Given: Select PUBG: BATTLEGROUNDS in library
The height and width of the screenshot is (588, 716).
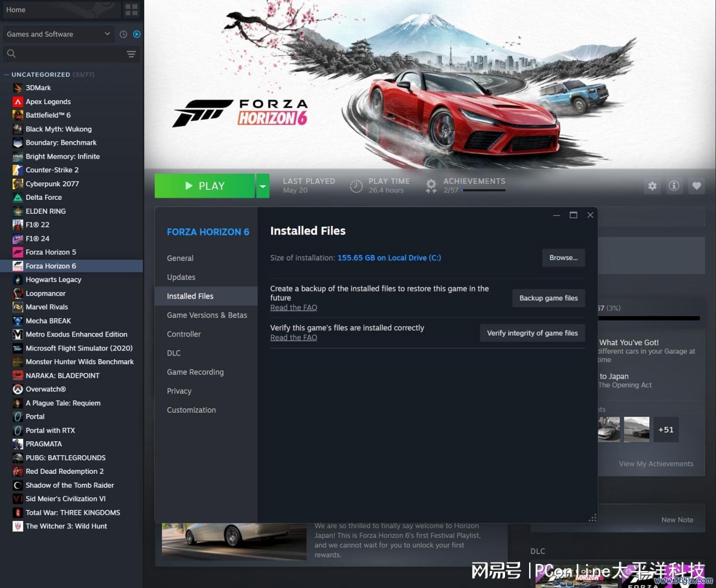Looking at the screenshot, I should [x=72, y=458].
